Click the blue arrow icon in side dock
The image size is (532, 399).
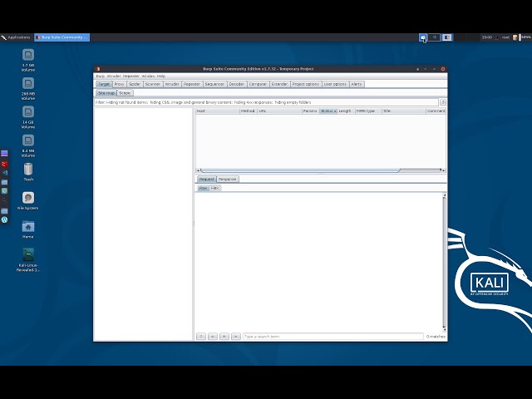[4, 173]
